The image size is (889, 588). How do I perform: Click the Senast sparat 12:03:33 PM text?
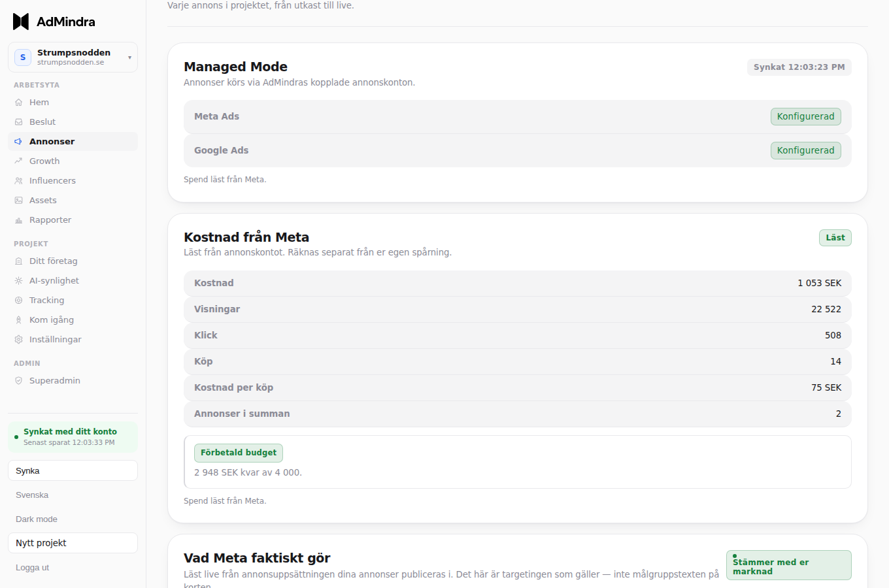click(x=69, y=443)
